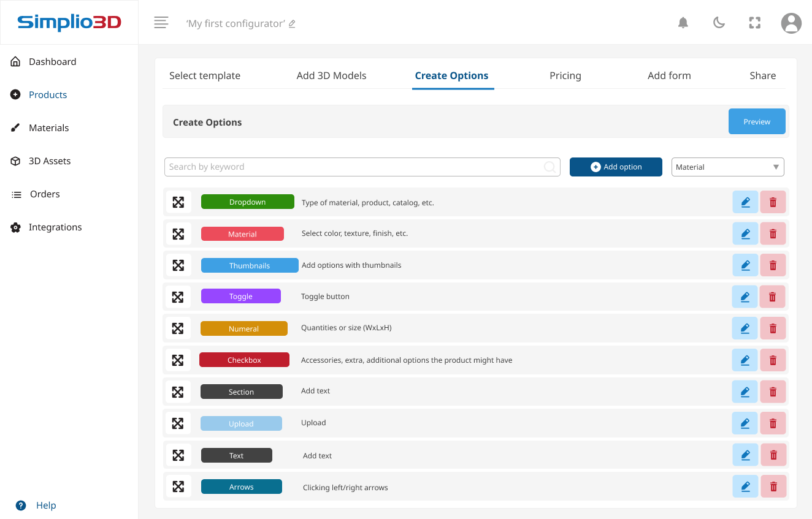Collapse the sidebar with the hamburger icon
This screenshot has width=812, height=519.
point(161,22)
